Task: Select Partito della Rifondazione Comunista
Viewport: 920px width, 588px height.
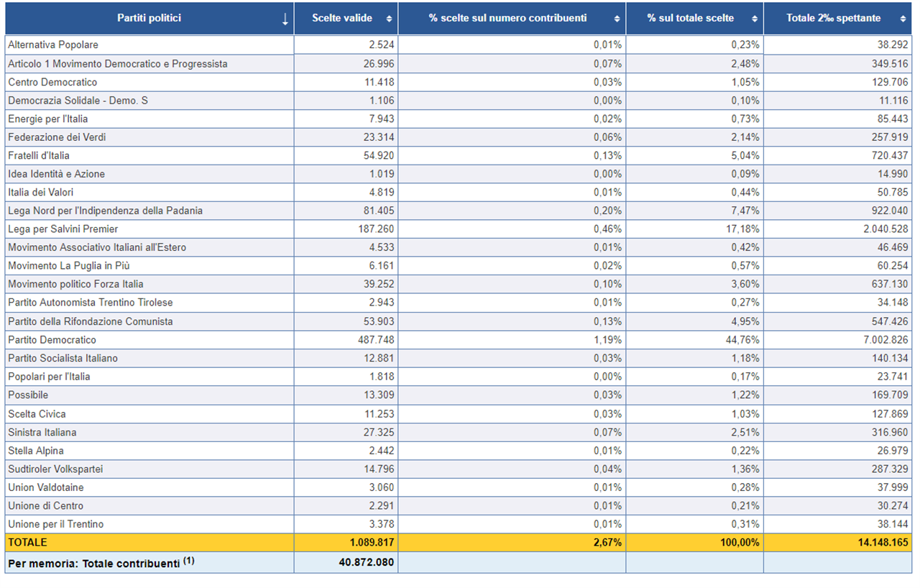Action: [91, 321]
